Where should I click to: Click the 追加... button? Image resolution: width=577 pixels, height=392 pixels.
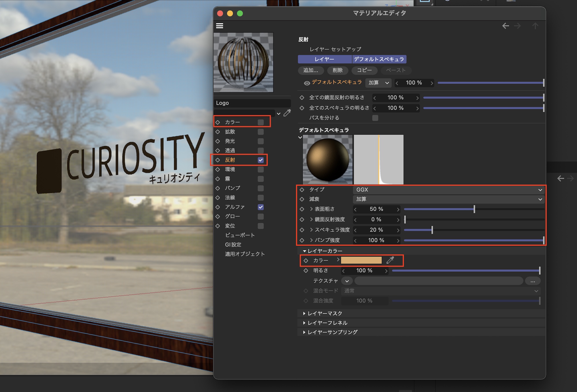310,70
